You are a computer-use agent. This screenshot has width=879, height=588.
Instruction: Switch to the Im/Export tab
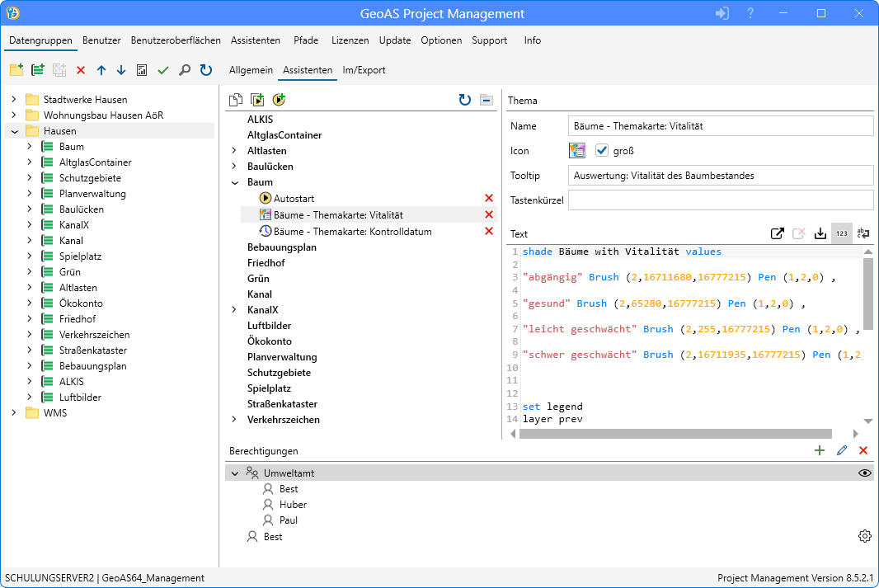[364, 71]
